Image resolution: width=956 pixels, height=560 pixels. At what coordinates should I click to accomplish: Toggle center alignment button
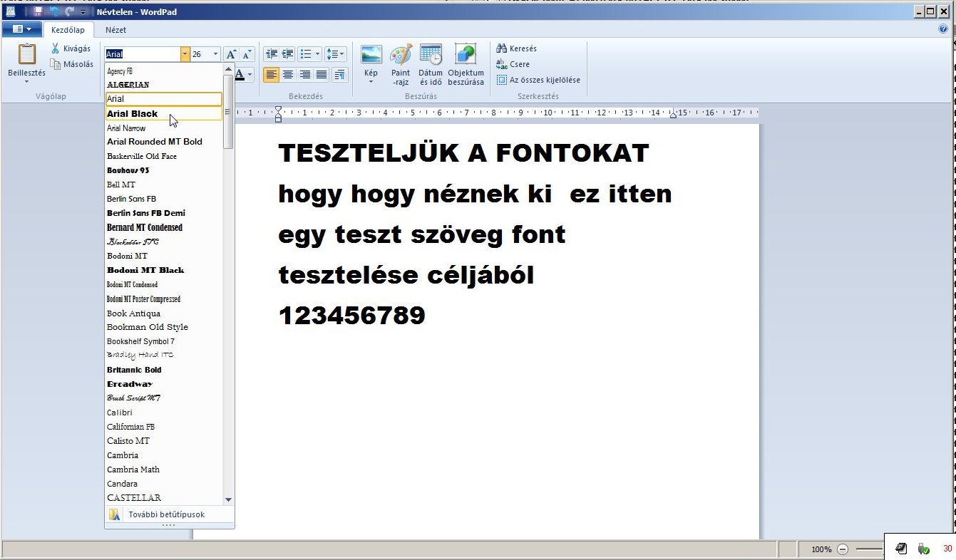click(288, 74)
